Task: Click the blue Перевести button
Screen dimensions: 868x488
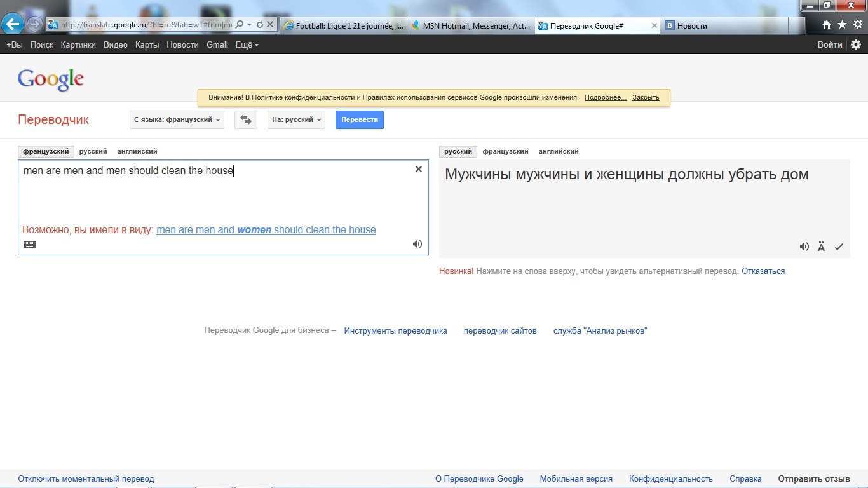Action: coord(360,119)
